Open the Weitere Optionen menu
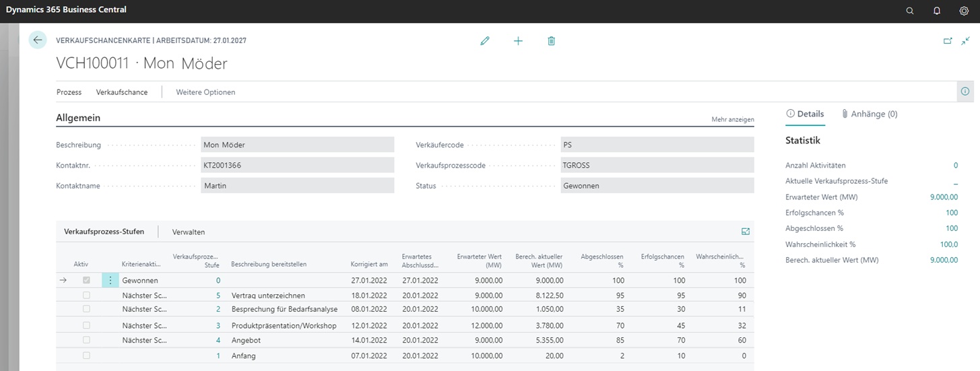 (205, 92)
